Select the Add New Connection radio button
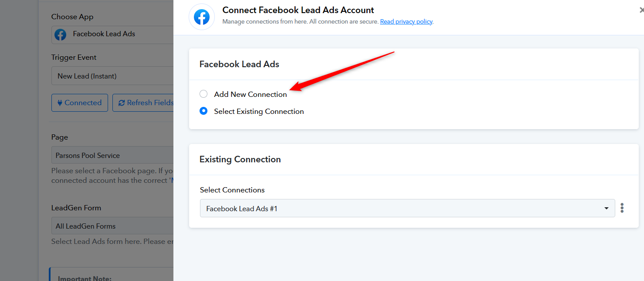 203,94
